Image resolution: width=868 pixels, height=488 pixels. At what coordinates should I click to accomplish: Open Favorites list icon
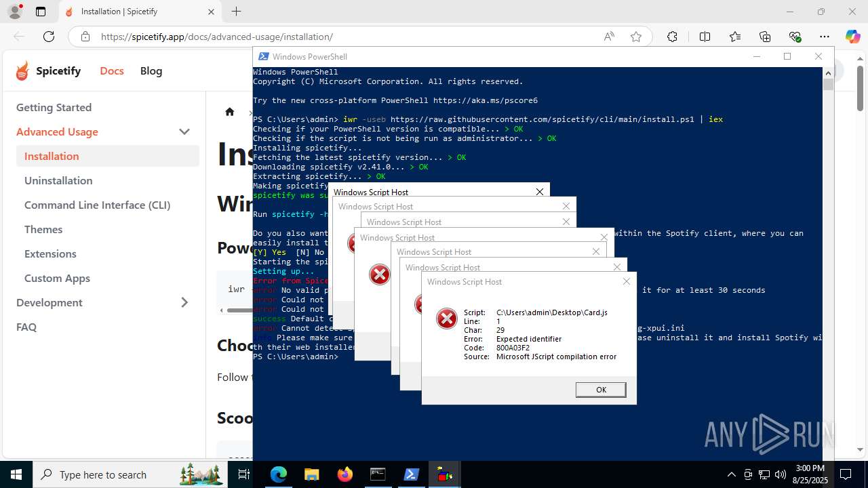(735, 37)
